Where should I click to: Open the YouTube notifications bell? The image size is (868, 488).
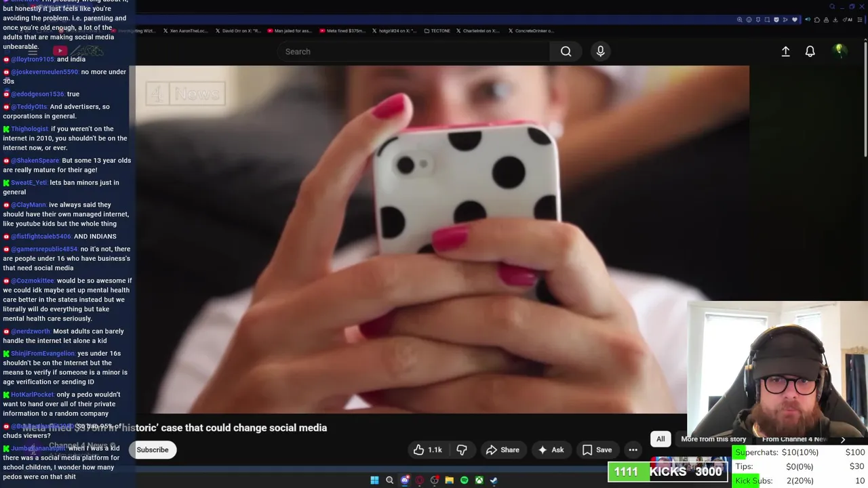coord(810,52)
